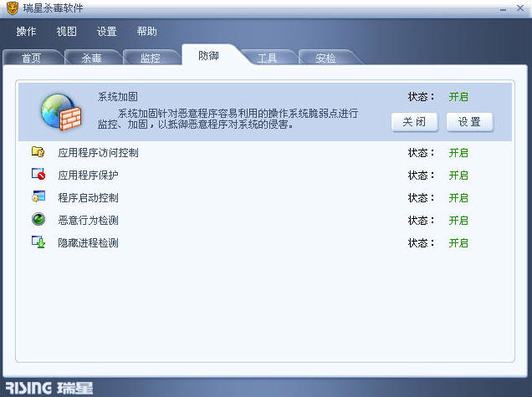Click the 程序启动控制 window icon
532x397 pixels.
pyautogui.click(x=38, y=196)
